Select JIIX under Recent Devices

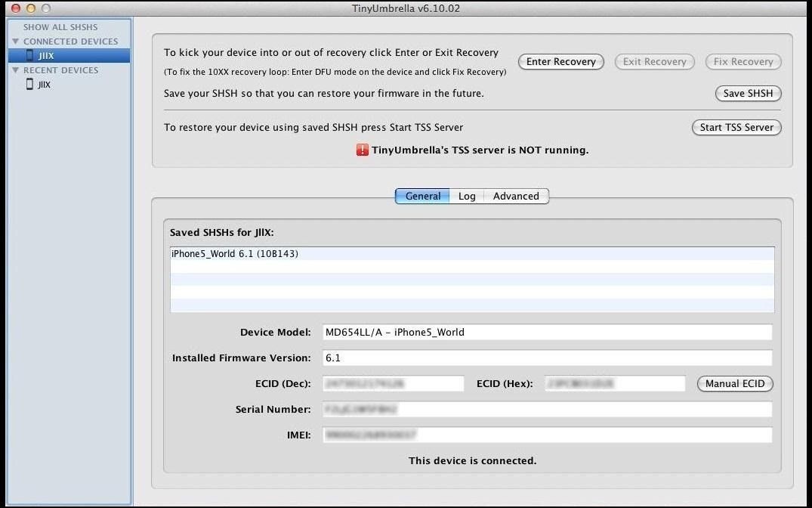[x=46, y=84]
